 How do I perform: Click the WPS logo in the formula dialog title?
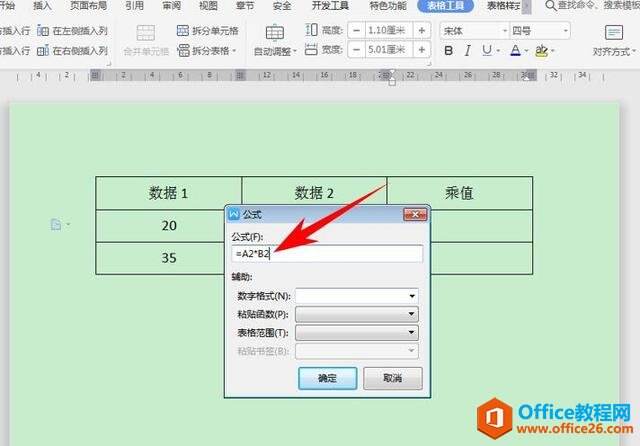234,214
